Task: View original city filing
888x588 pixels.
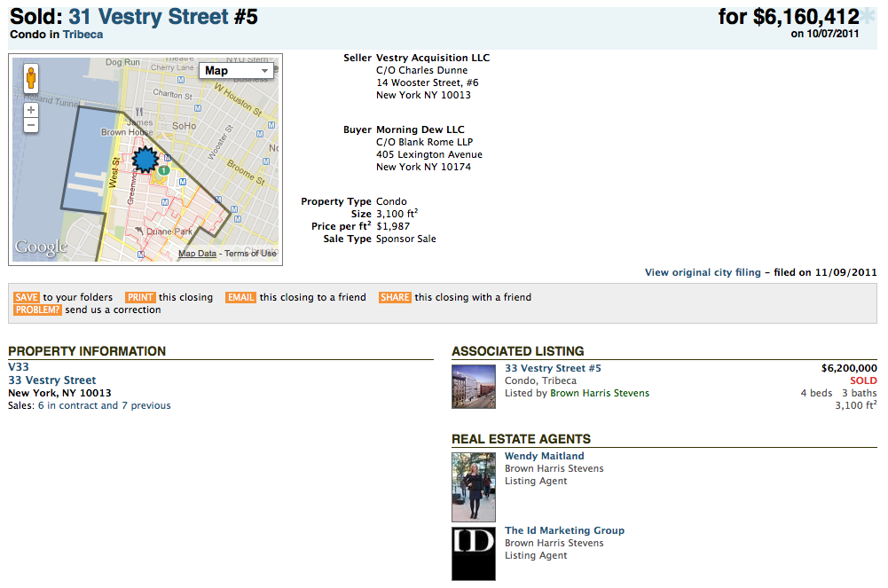Action: [703, 272]
